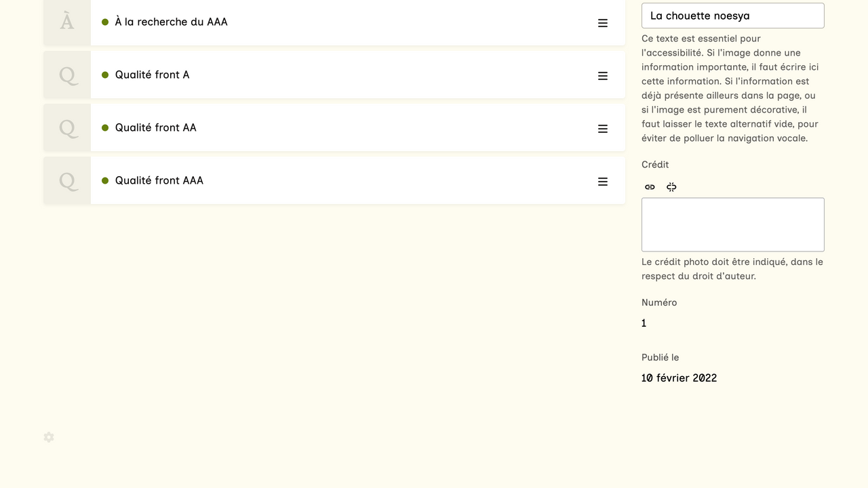Screen dimensions: 868x488
Task: Click the Q thumbnail of Qualité front AAA
Action: point(67,180)
